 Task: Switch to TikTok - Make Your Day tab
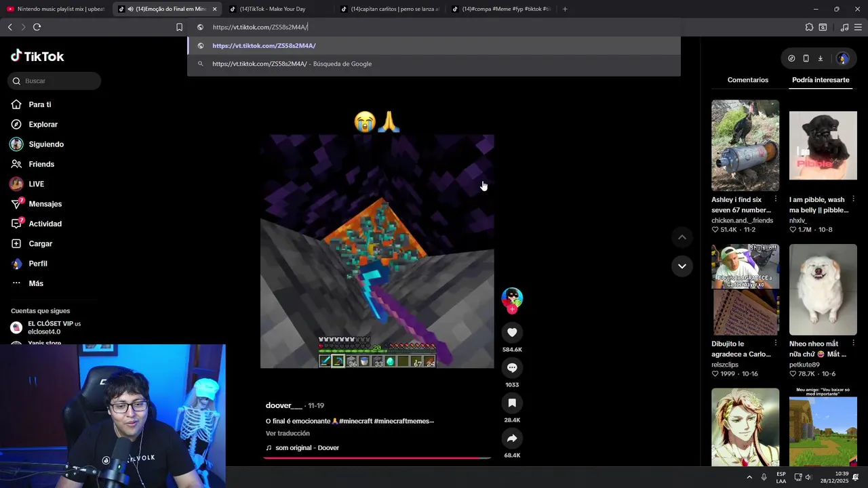point(277,9)
